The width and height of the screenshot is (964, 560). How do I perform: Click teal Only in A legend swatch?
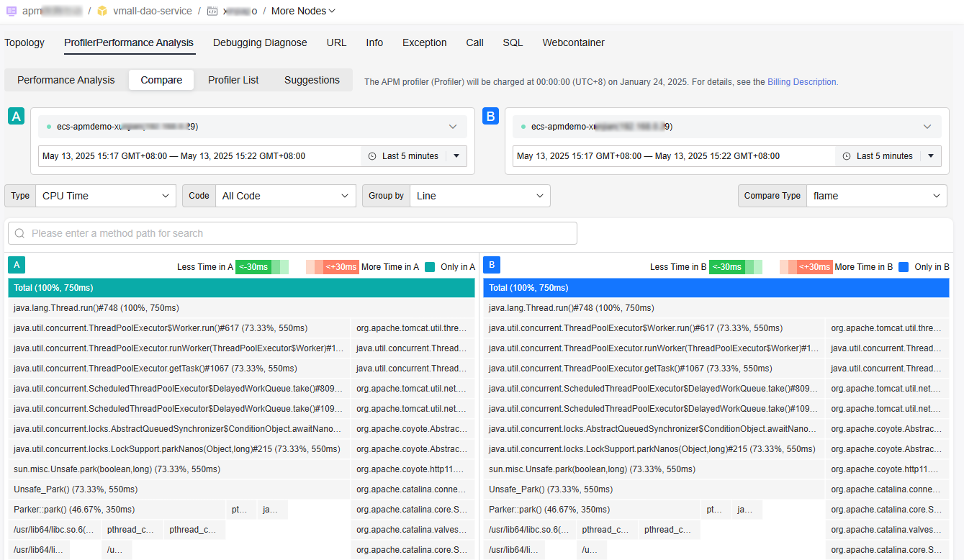point(430,267)
